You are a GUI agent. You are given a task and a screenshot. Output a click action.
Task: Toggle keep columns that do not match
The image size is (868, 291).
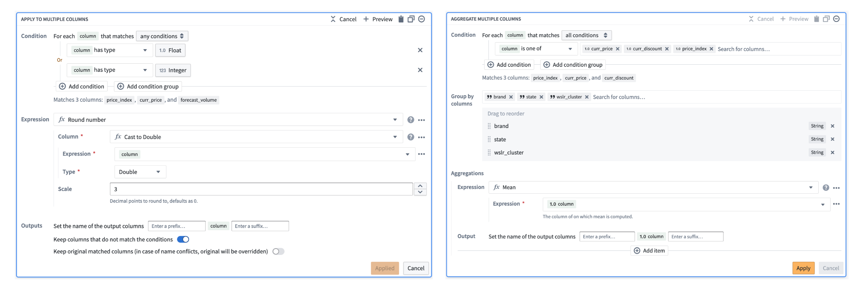tap(183, 239)
